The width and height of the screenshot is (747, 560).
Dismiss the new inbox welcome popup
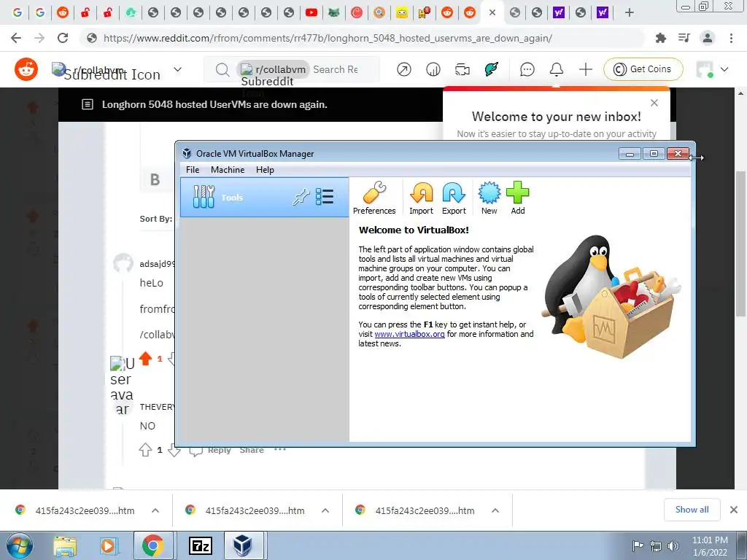(x=654, y=103)
